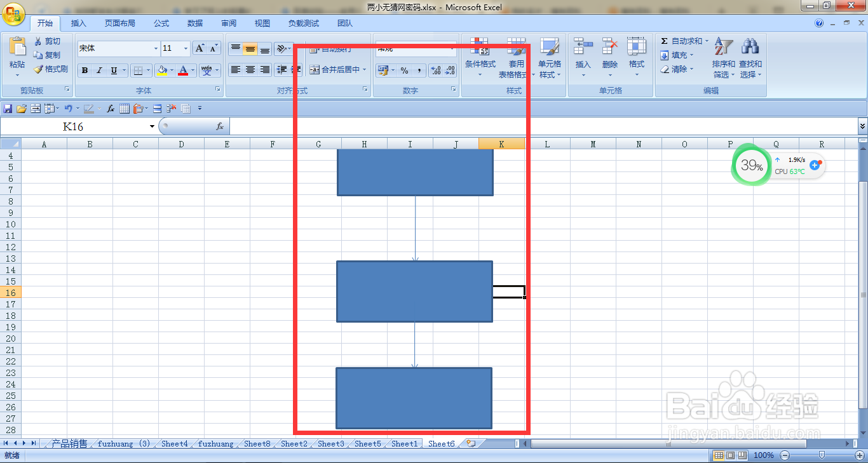
Task: Click the zoom in plus button
Action: coord(860,455)
